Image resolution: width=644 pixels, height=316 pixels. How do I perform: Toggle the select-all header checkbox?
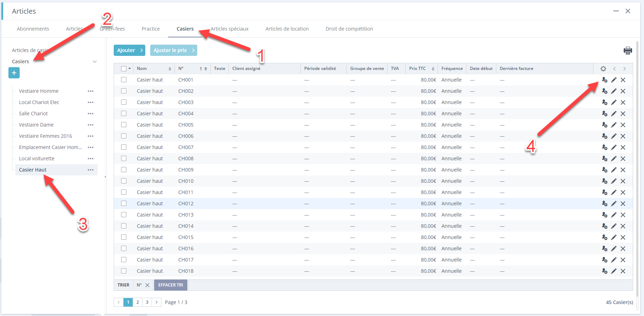pos(124,69)
